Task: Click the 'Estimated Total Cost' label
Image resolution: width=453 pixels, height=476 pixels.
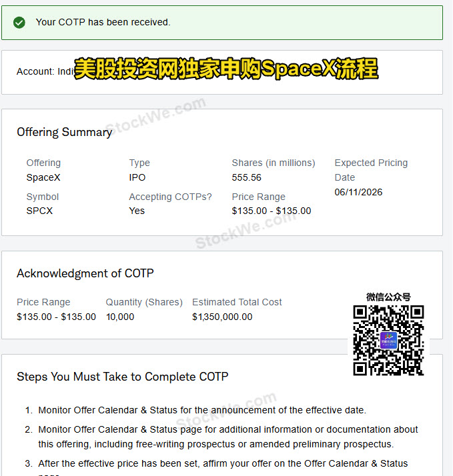Action: click(x=237, y=302)
